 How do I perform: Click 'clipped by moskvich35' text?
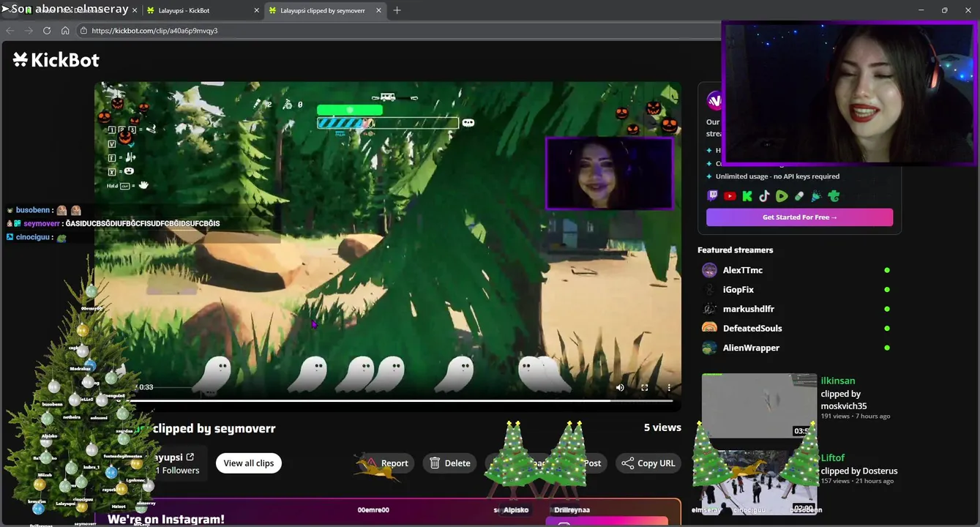(x=844, y=400)
